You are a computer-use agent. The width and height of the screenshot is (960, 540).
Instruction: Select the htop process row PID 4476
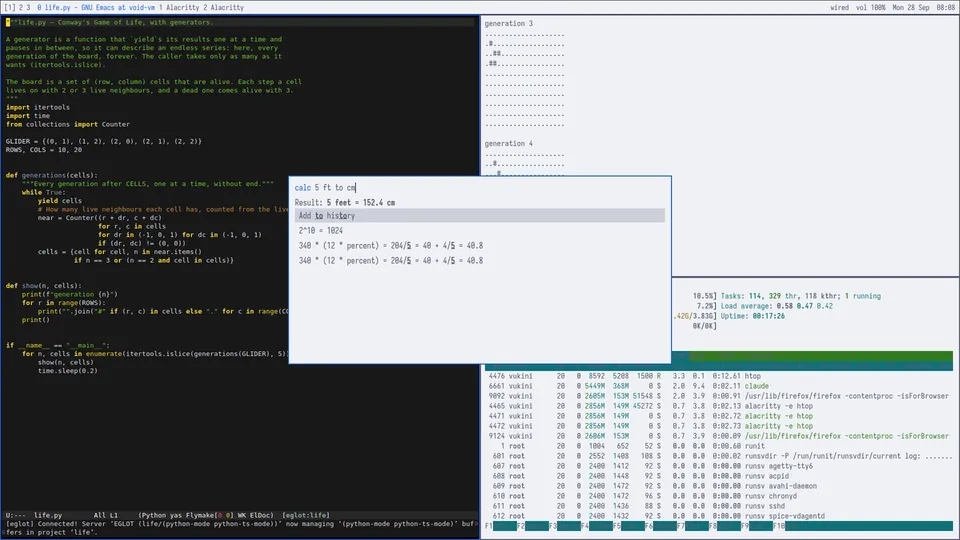point(719,376)
